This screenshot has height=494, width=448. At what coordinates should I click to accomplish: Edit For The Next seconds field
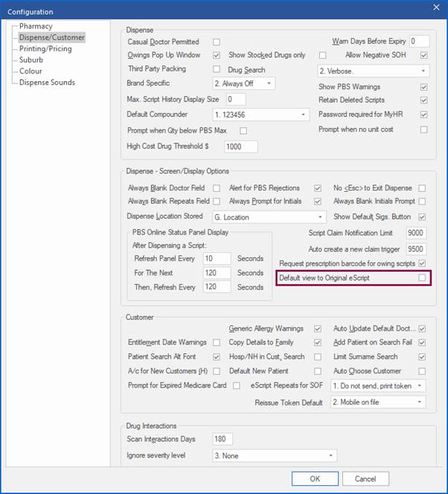pyautogui.click(x=217, y=272)
